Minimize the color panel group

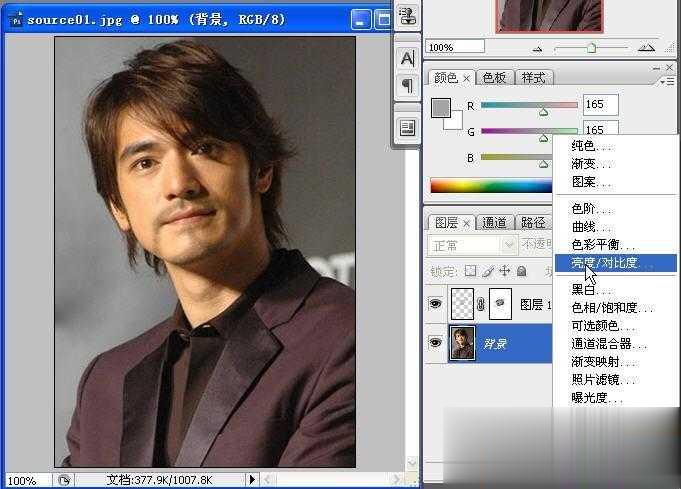click(656, 68)
